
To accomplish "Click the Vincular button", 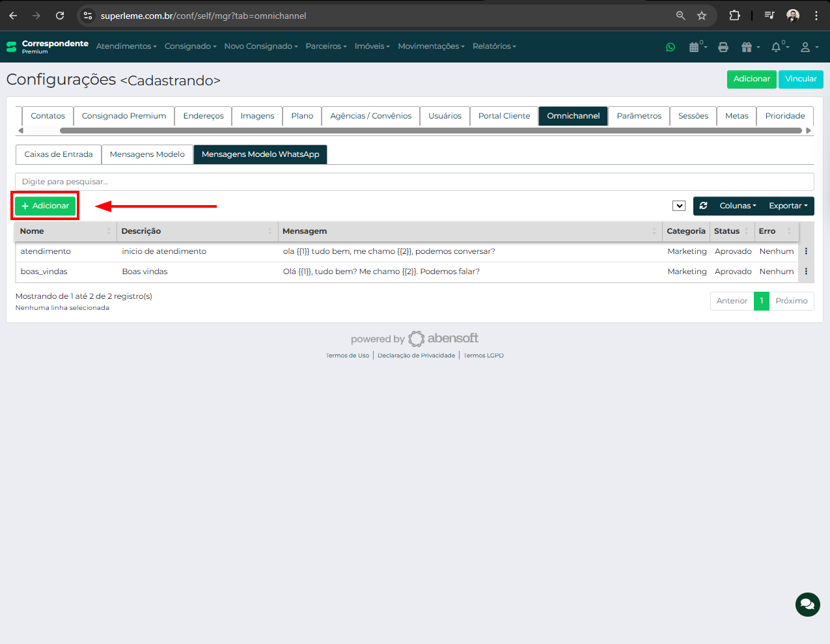I will pyautogui.click(x=800, y=79).
